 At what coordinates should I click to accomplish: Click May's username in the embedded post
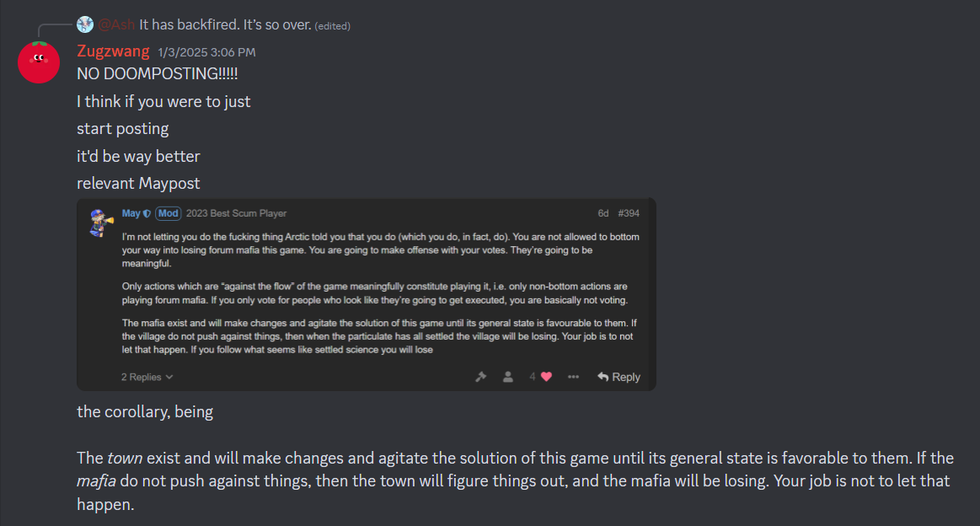(131, 214)
